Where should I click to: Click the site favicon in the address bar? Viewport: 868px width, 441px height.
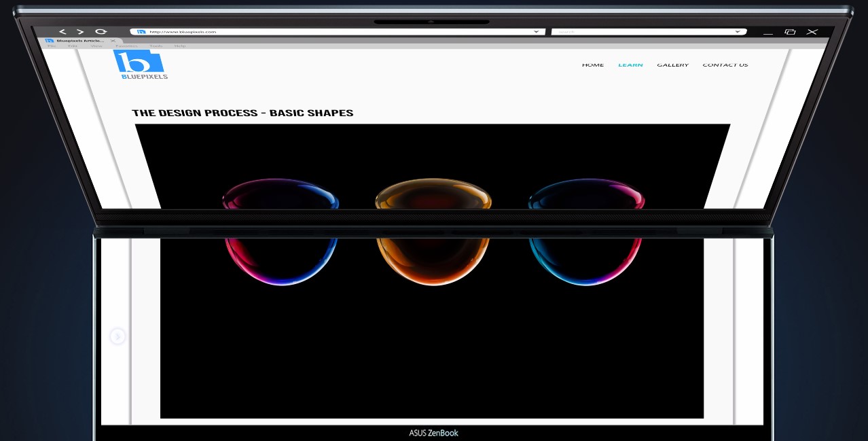[142, 32]
